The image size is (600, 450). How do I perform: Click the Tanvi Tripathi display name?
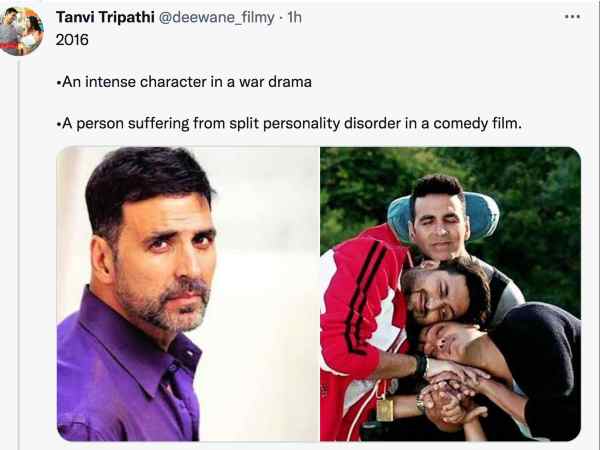105,17
